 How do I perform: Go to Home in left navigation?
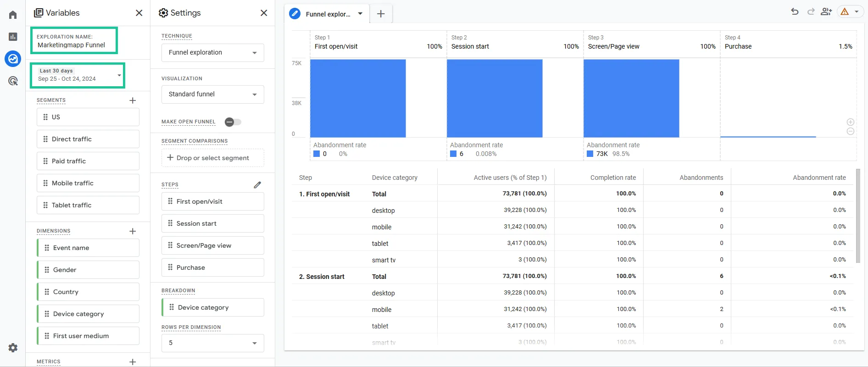tap(13, 15)
